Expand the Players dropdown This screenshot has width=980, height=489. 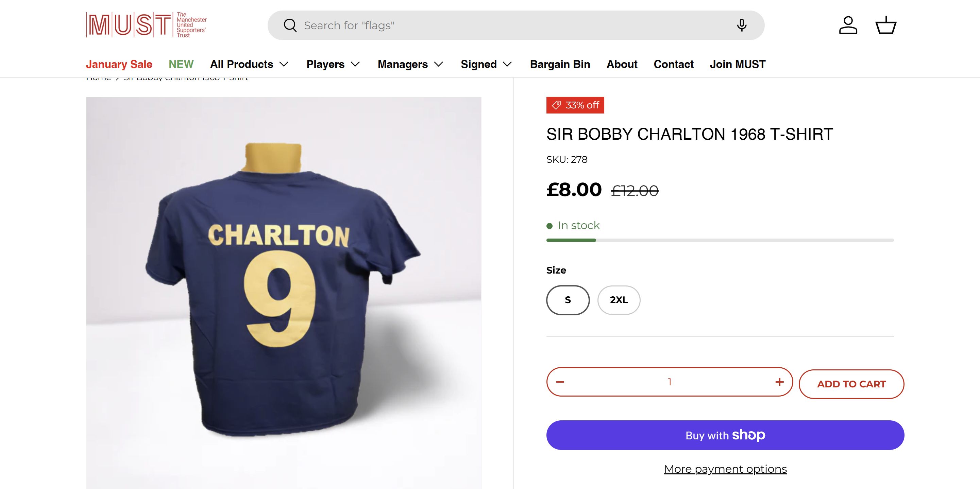[333, 64]
